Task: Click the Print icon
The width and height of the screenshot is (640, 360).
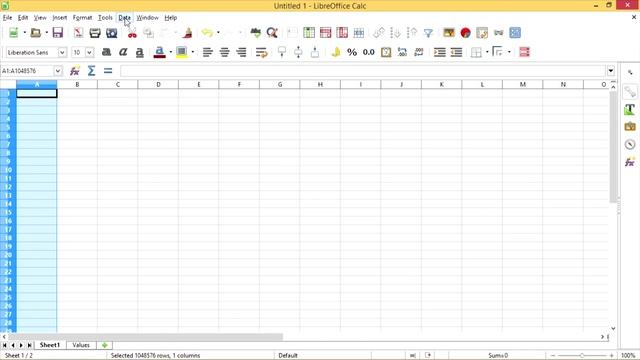Action: point(95,33)
